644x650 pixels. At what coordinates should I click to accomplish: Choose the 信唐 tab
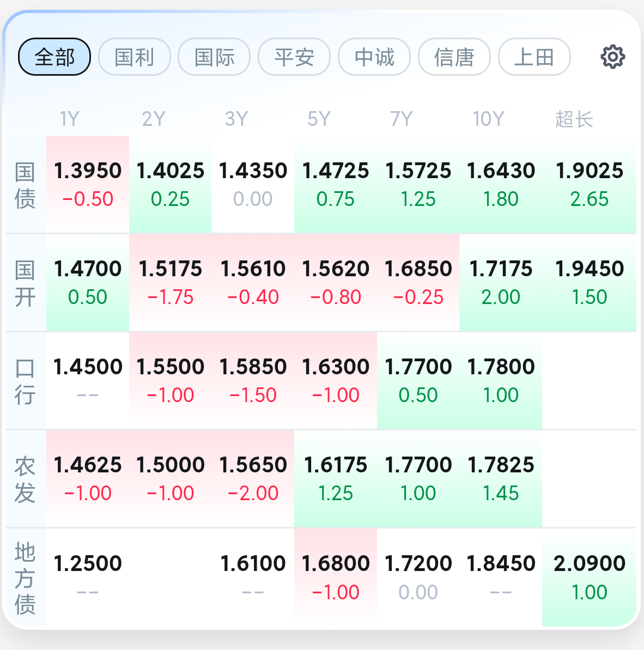click(454, 57)
